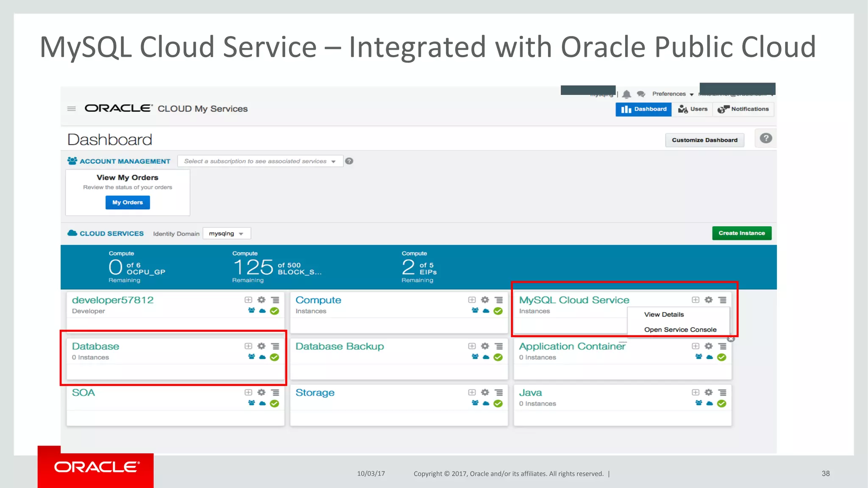Select View Details menu entry
The width and height of the screenshot is (868, 488).
pyautogui.click(x=664, y=314)
